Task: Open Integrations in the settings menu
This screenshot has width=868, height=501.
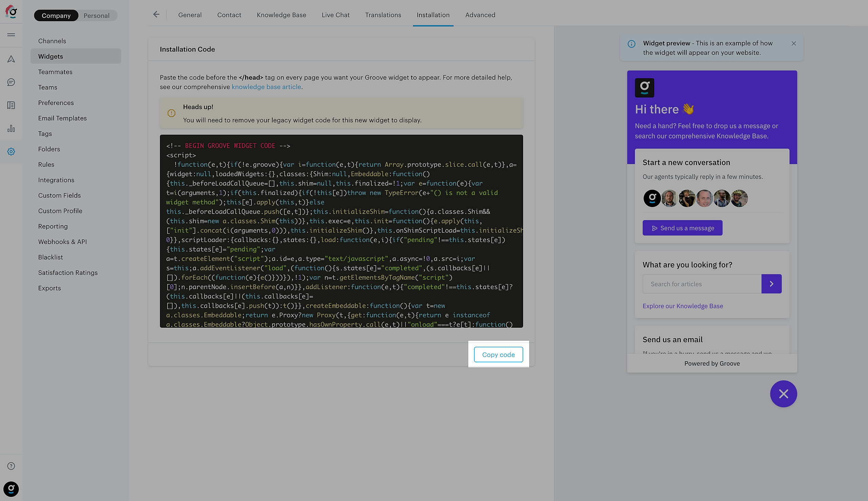Action: (56, 180)
